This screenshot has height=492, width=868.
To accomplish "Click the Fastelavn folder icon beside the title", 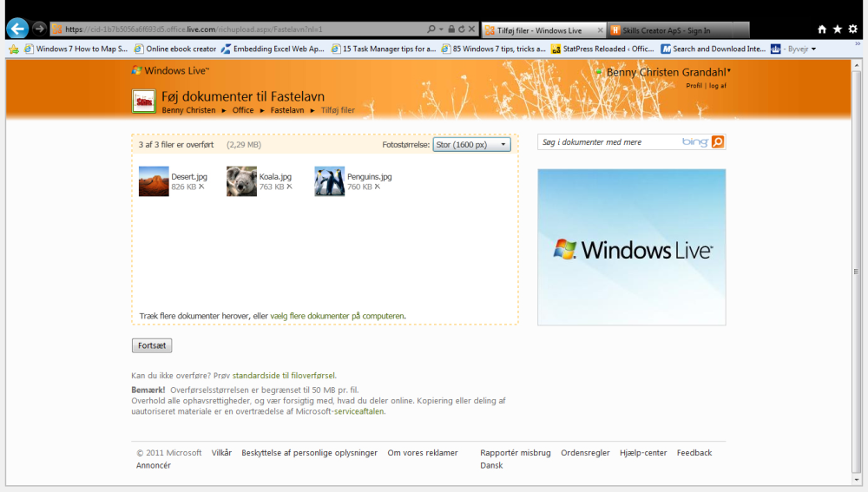I will point(144,102).
